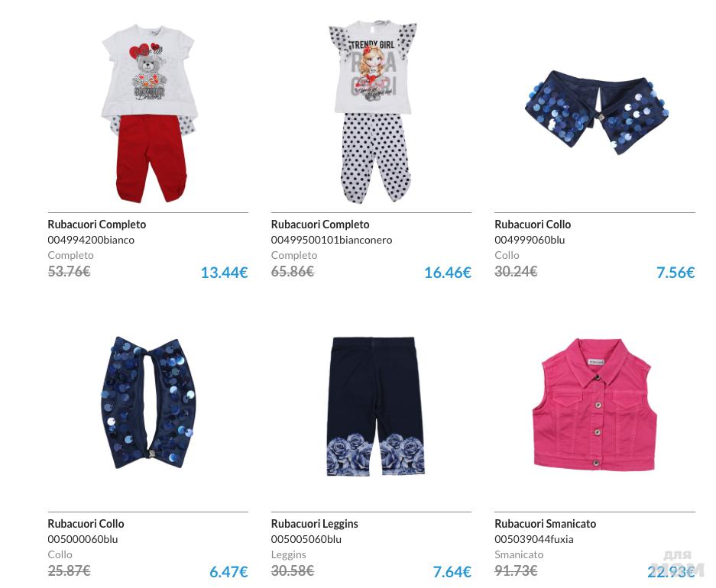This screenshot has height=588, width=716.
Task: Click the Rubacuori Smanicato product title
Action: click(546, 524)
